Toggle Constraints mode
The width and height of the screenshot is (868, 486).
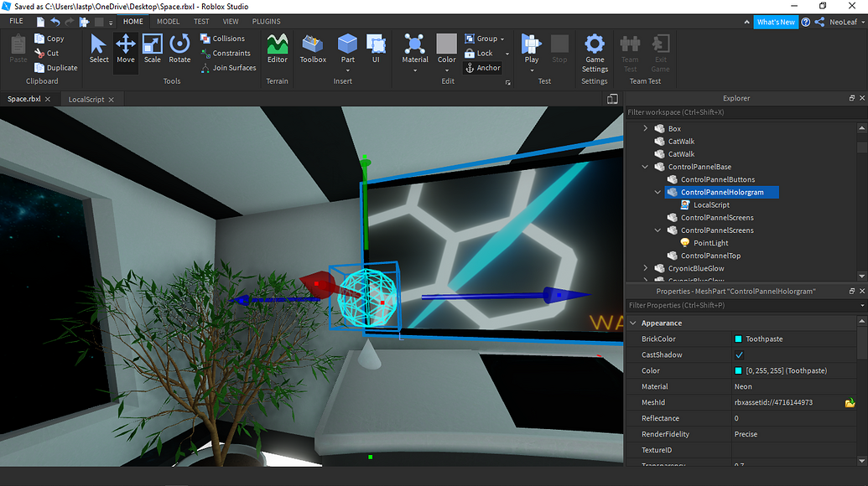coord(226,53)
